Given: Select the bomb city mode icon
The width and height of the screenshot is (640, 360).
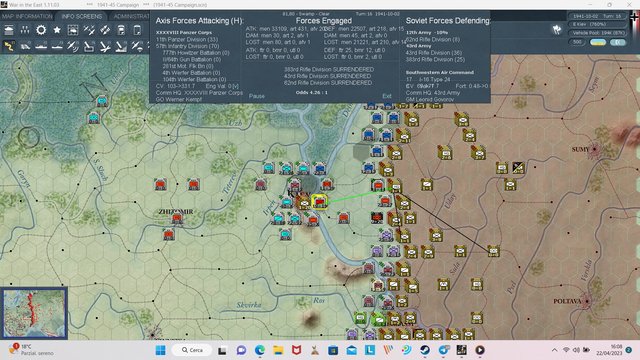Looking at the screenshot, I should point(121,47).
